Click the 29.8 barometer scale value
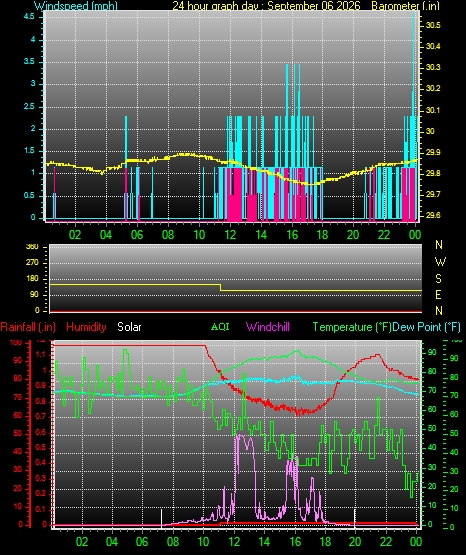466x555 pixels. pos(433,173)
